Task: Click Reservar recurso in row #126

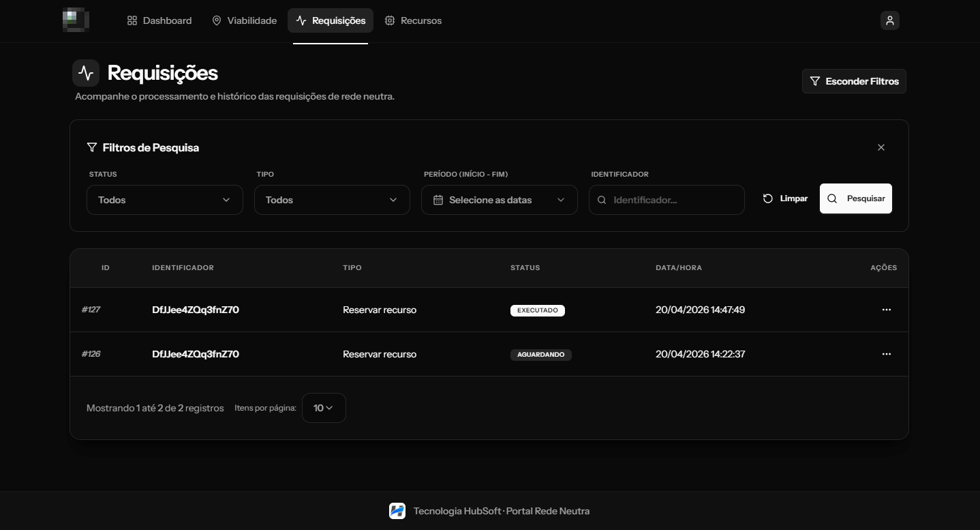Action: tap(380, 354)
